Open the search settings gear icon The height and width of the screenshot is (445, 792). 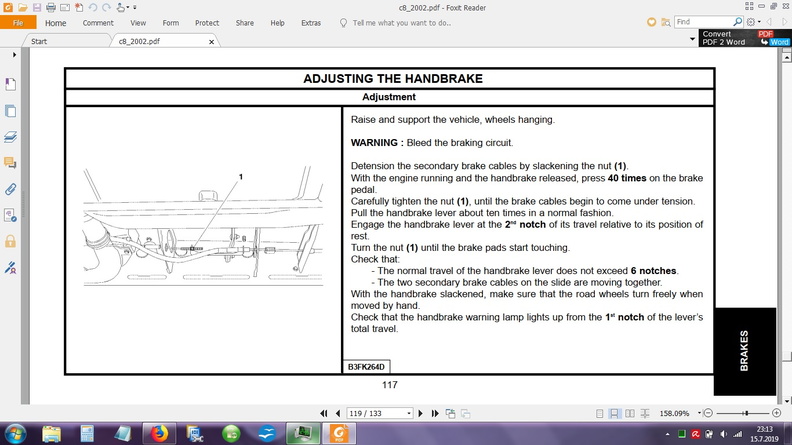751,22
